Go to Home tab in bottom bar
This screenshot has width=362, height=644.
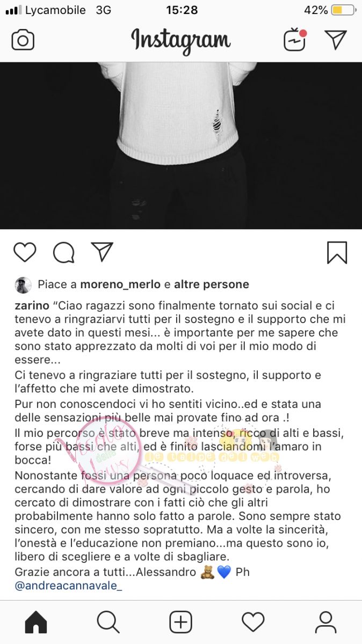point(36,623)
